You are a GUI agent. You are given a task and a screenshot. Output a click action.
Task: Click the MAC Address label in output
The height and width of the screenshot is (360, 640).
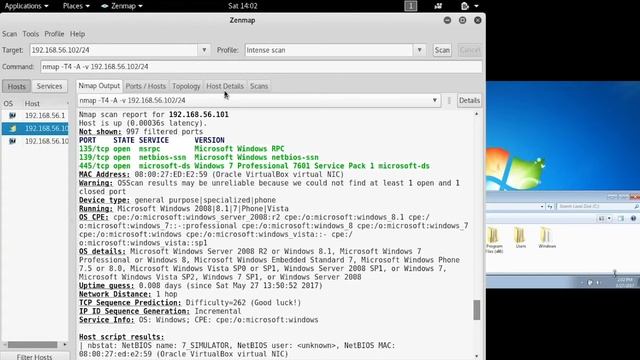[x=104, y=175]
